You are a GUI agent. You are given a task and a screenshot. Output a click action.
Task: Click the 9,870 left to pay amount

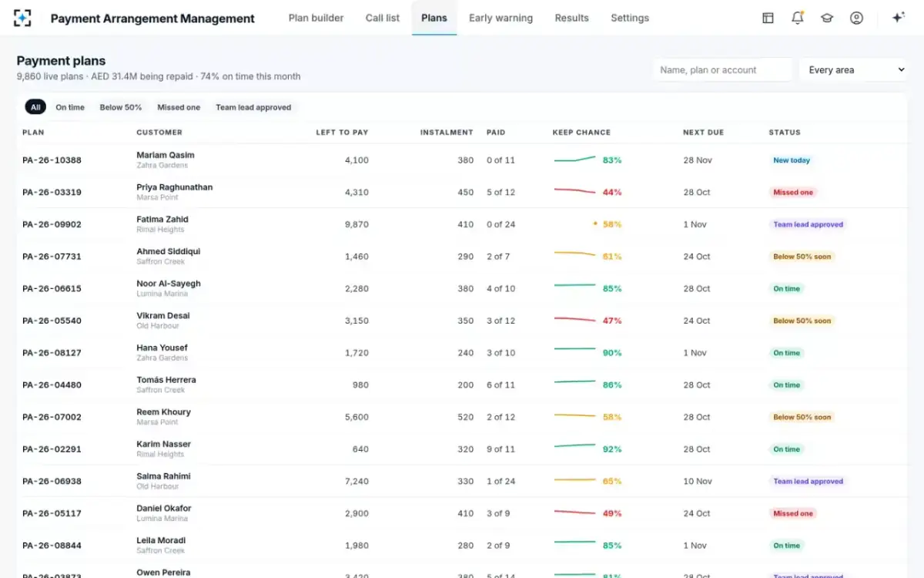point(357,224)
